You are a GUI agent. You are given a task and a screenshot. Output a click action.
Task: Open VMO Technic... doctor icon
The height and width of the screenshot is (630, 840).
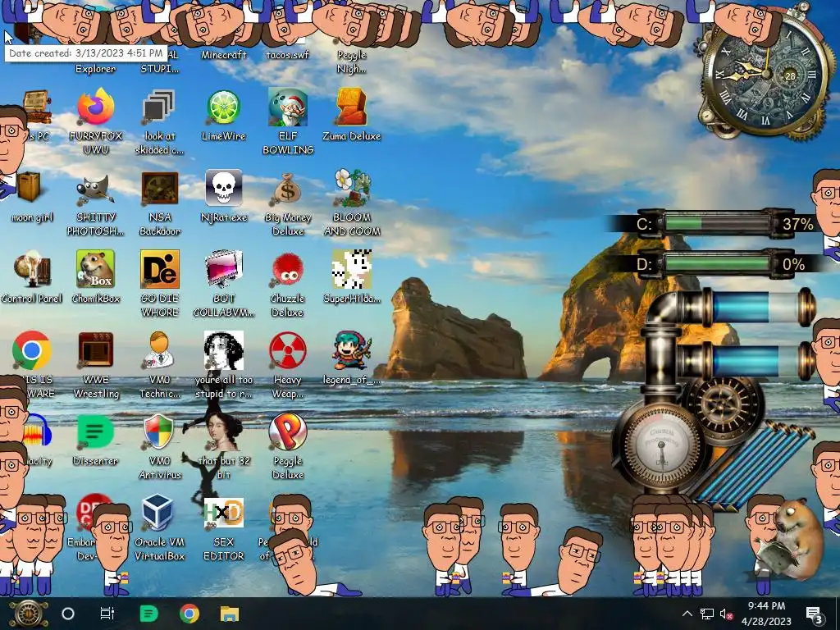(159, 351)
